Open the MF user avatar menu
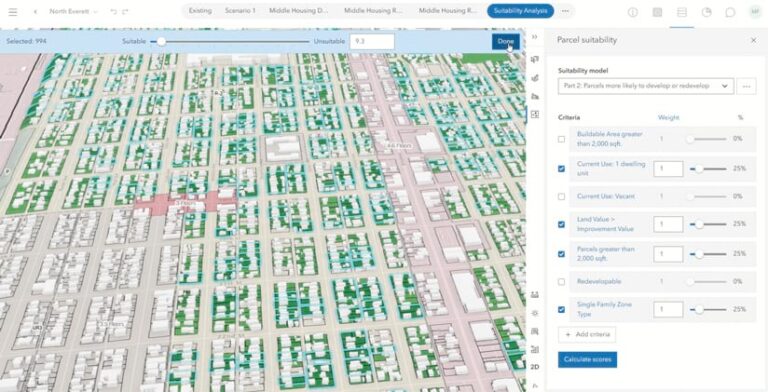The height and width of the screenshot is (392, 768). pos(755,12)
